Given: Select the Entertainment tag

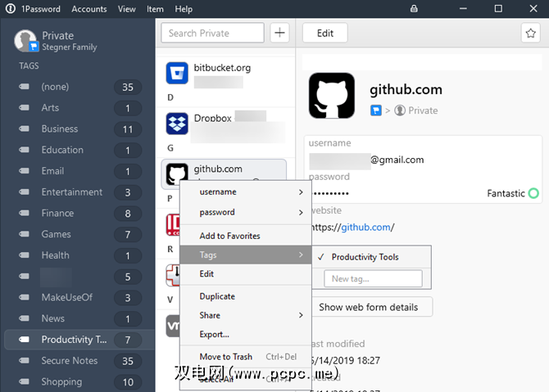Looking at the screenshot, I should click(x=80, y=192).
